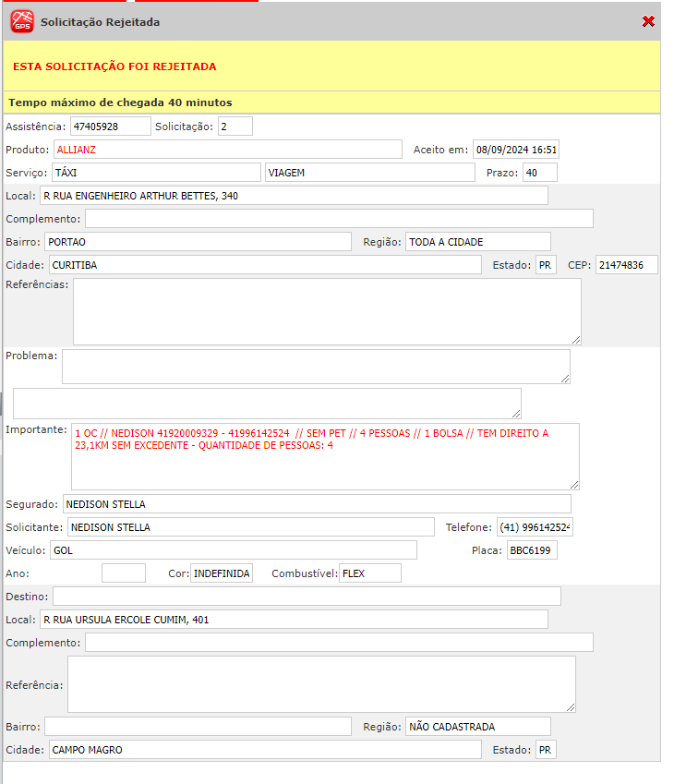
Task: Click the origin Estado field PR
Action: click(x=546, y=264)
